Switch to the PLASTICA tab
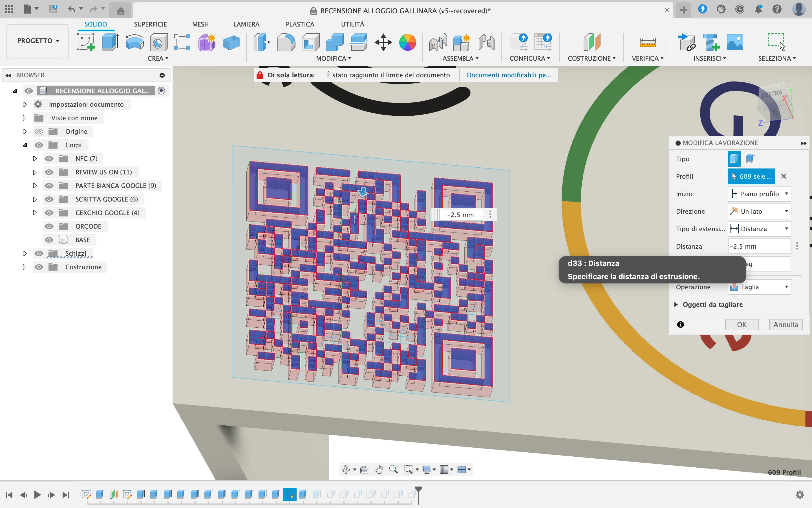The height and width of the screenshot is (508, 812). coord(300,24)
